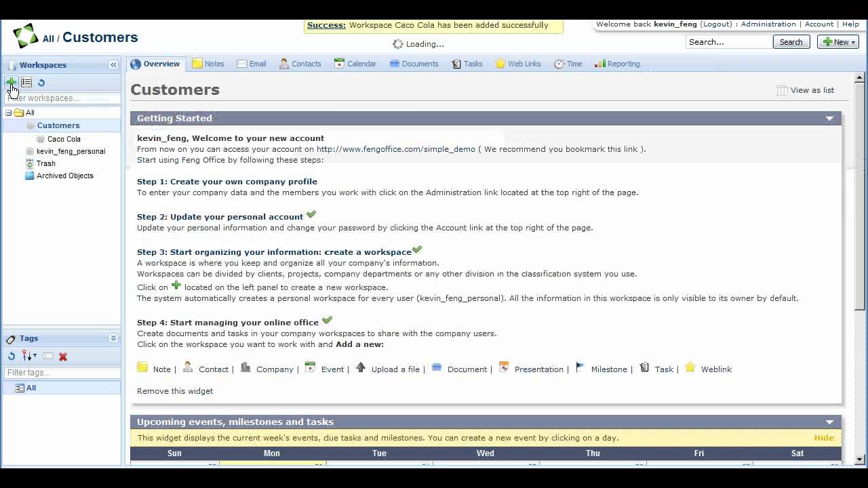This screenshot has width=868, height=488.
Task: Click the red delete tag icon
Action: [x=63, y=357]
